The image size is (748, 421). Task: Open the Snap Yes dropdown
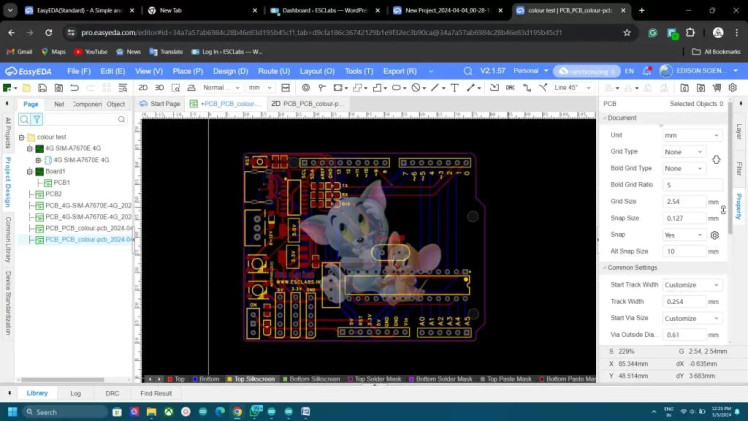click(x=683, y=235)
